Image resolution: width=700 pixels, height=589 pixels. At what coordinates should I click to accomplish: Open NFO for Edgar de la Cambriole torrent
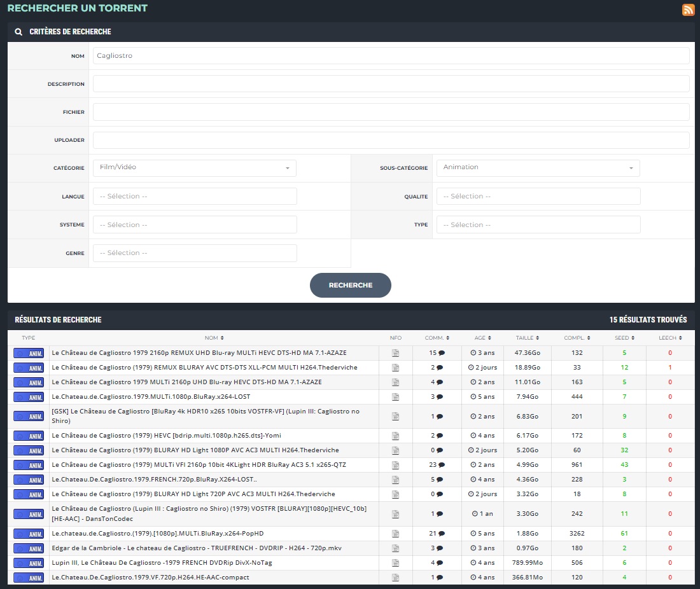[x=396, y=548]
